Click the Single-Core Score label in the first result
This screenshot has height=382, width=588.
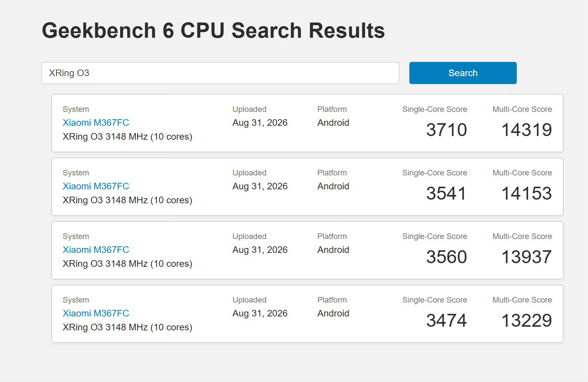[435, 109]
